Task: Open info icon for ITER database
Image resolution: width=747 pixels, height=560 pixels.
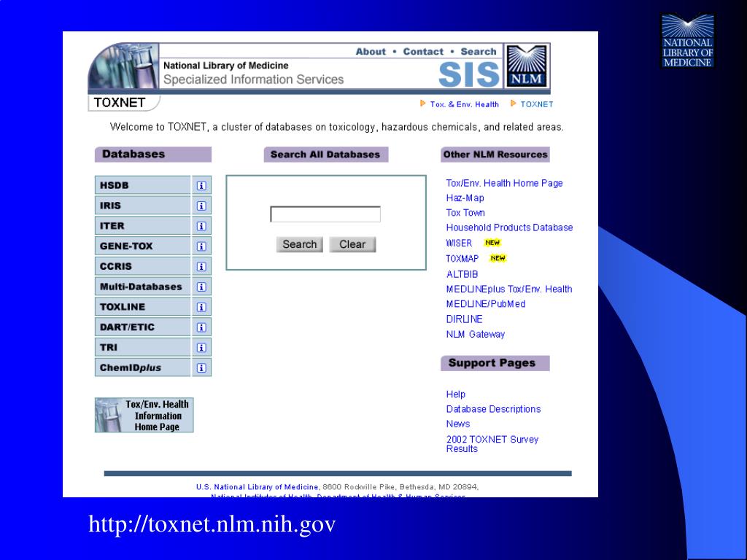Action: pyautogui.click(x=201, y=226)
